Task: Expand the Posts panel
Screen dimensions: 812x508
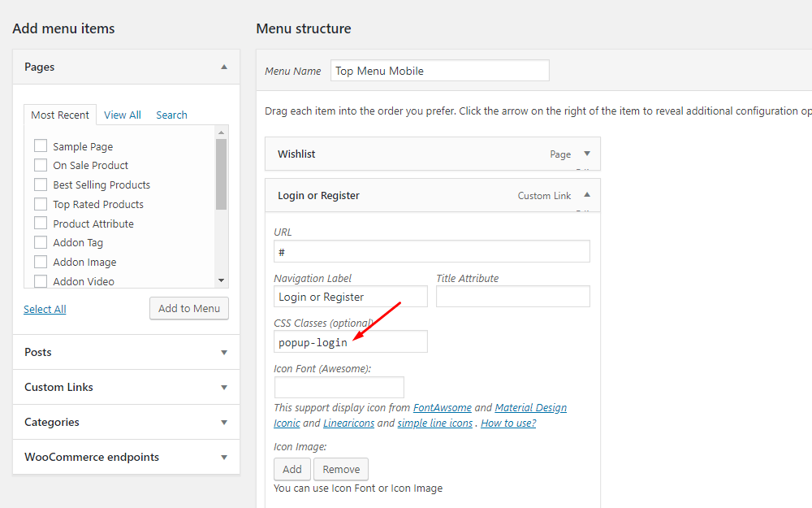Action: coord(224,353)
